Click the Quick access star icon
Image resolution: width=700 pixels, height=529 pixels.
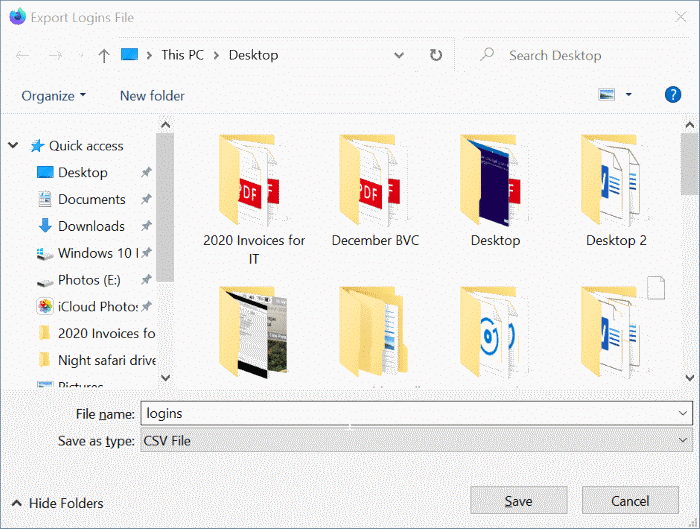(x=37, y=146)
